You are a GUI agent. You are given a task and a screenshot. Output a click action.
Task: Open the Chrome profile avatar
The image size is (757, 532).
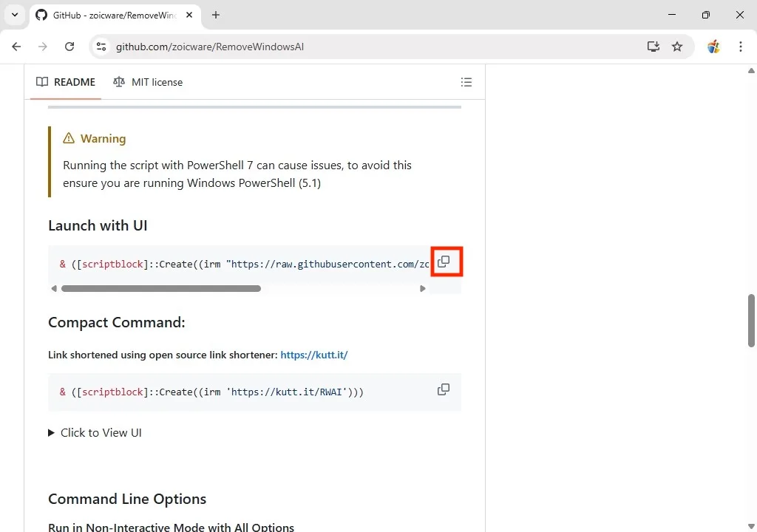(713, 47)
